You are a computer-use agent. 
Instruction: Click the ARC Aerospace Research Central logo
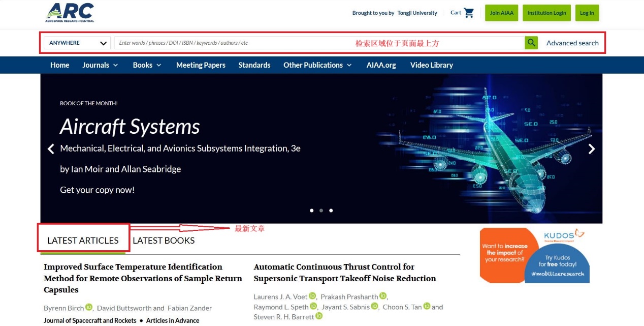(x=70, y=12)
